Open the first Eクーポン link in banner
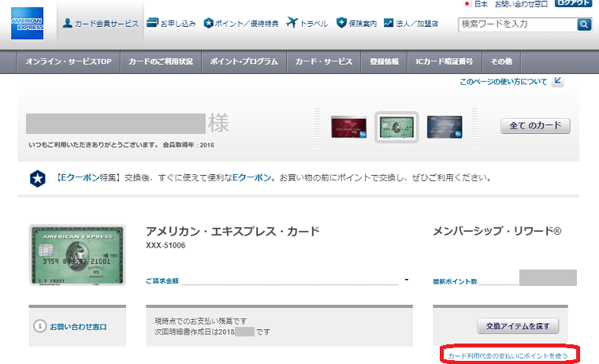 coord(80,177)
